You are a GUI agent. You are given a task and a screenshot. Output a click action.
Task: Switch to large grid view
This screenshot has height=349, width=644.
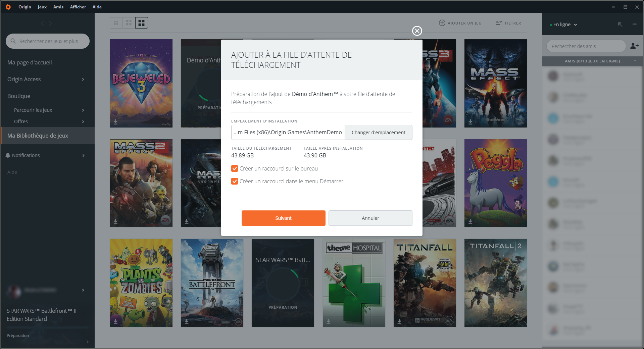coord(142,23)
